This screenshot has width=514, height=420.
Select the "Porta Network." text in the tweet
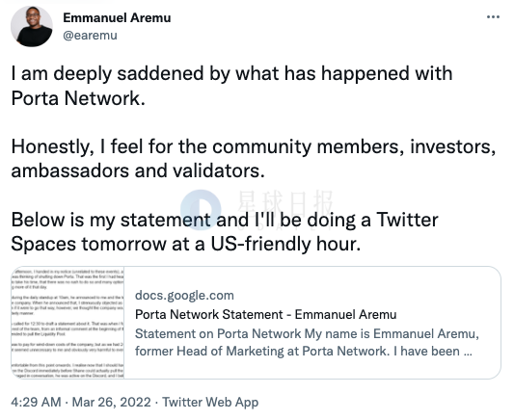78,98
